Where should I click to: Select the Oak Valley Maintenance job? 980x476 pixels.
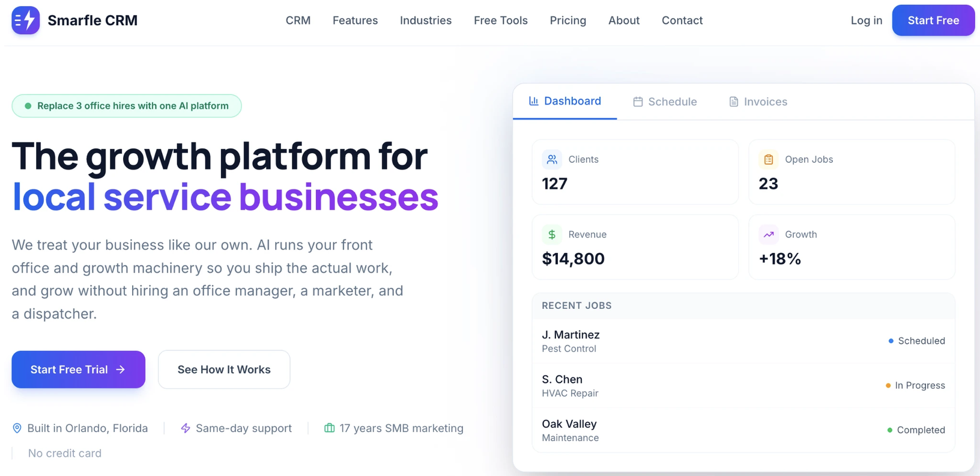click(x=743, y=430)
